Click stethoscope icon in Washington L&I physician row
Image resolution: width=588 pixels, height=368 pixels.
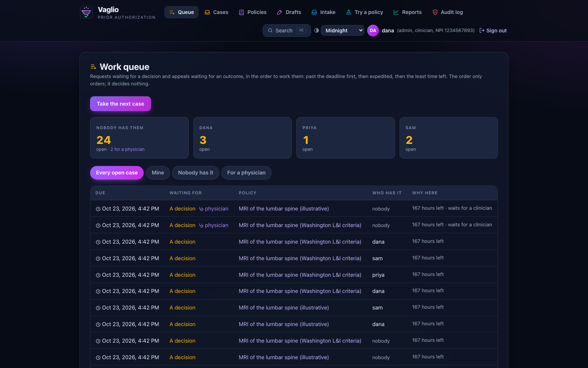pos(201,225)
